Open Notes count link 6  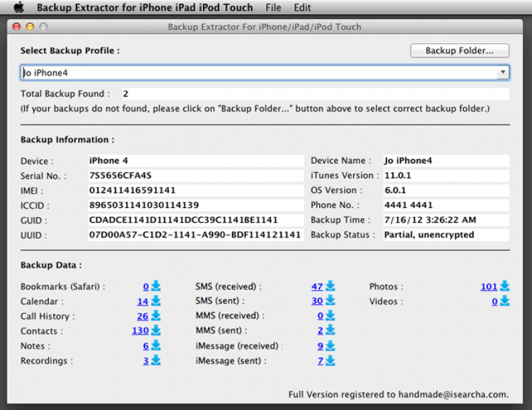point(146,346)
